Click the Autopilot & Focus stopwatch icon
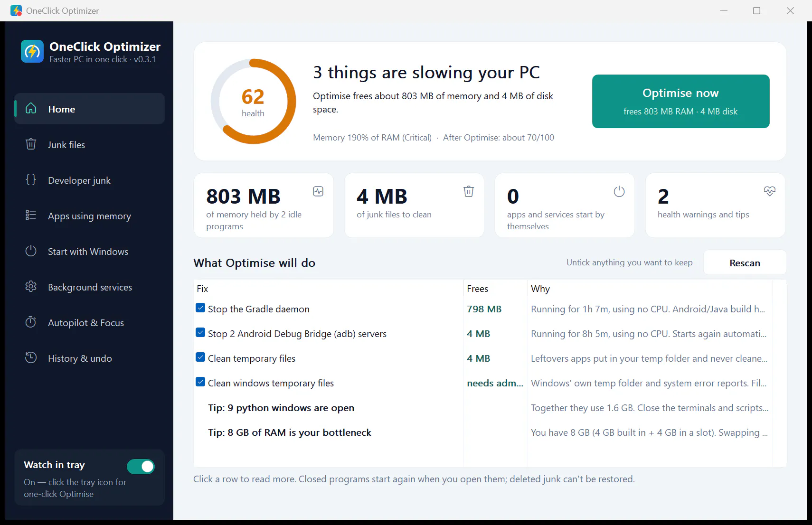 (31, 322)
